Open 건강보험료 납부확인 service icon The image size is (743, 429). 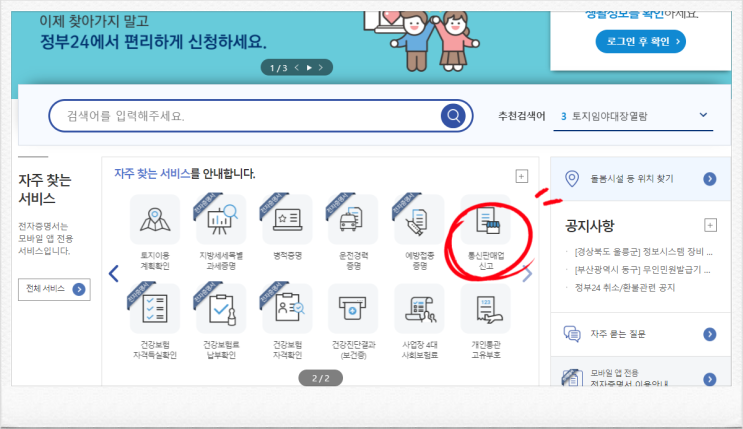click(x=221, y=309)
